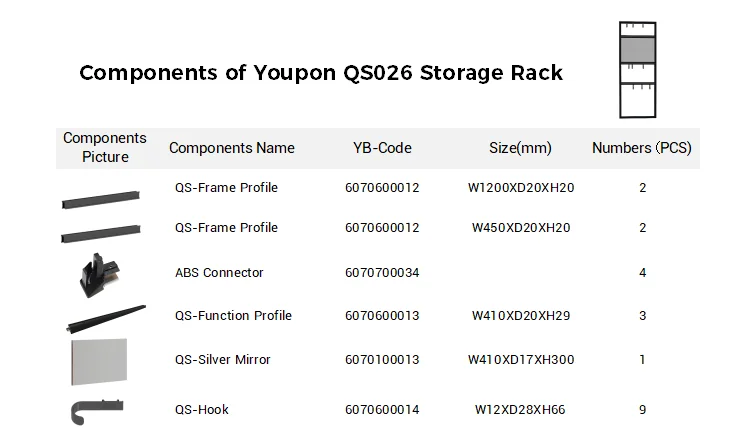This screenshot has height=448, width=750.
Task: Click the W410XD17XH300 size cell
Action: point(521,360)
